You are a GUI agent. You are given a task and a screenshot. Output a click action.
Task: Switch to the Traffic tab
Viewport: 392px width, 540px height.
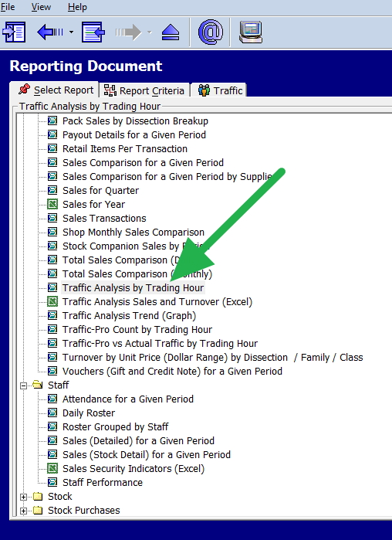pyautogui.click(x=219, y=90)
